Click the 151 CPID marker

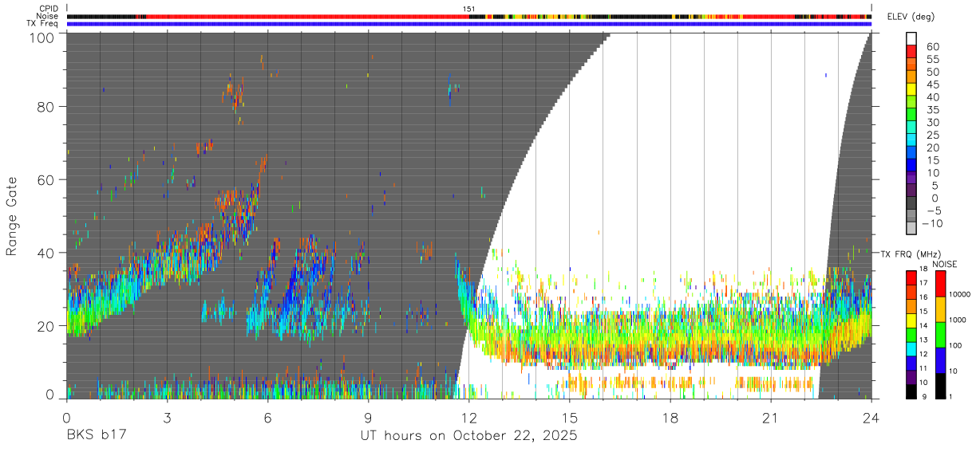[469, 9]
